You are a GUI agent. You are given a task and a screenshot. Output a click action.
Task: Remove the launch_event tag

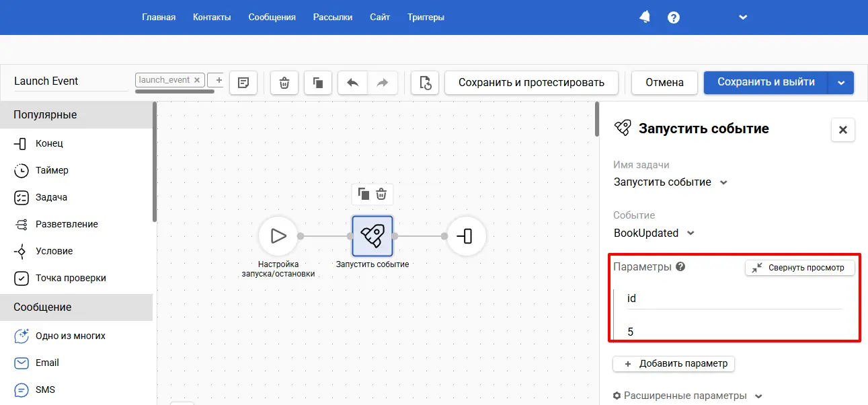[x=197, y=80]
